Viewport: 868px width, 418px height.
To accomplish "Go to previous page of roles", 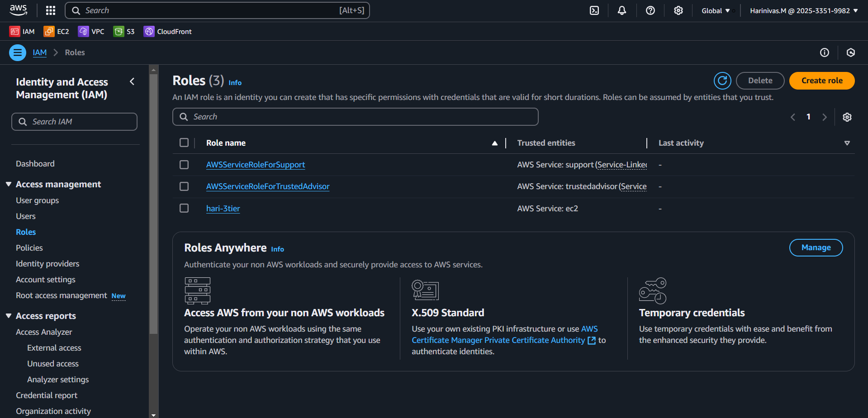I will pyautogui.click(x=793, y=117).
